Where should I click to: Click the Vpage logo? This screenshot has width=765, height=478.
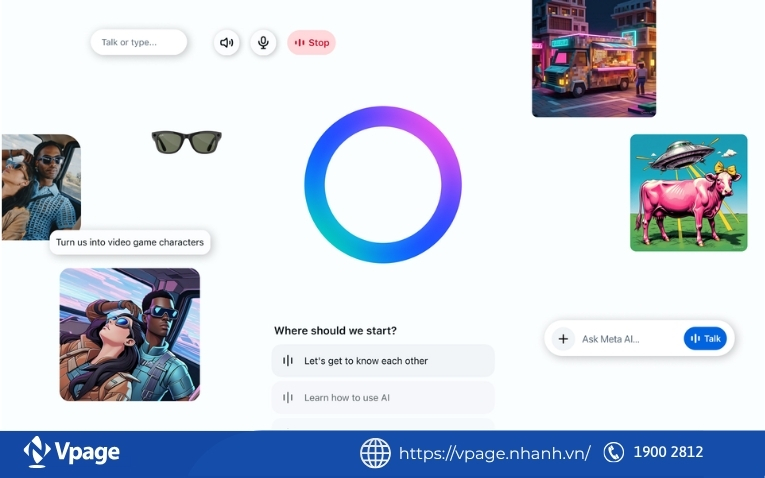tap(71, 452)
